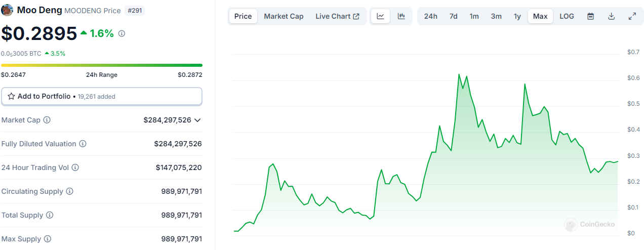
Task: Open the Live Chart link
Action: pyautogui.click(x=337, y=16)
